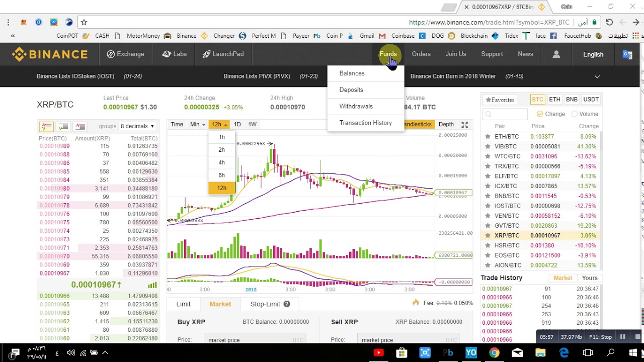Open the News page
644x362 pixels.
(x=525, y=54)
